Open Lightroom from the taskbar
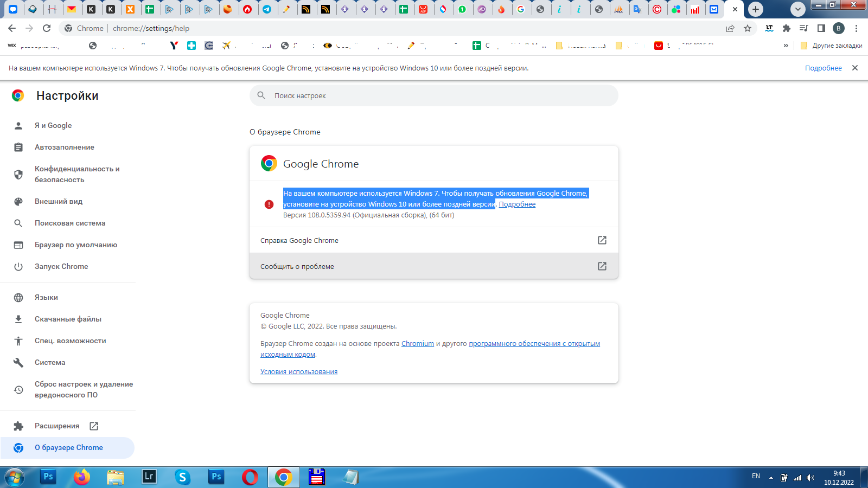Screen dimensions: 868x488 [x=149, y=477]
